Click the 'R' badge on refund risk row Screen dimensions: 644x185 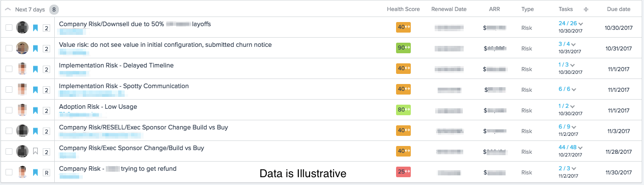[46, 173]
